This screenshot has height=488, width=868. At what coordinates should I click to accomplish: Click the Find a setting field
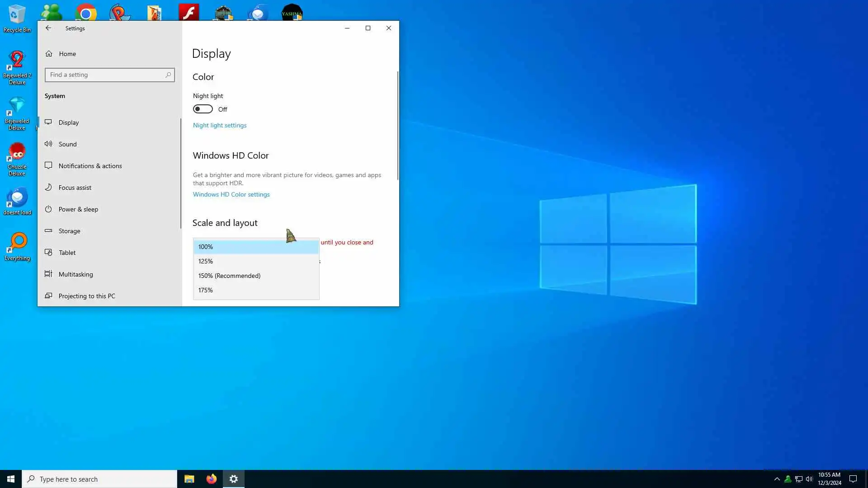pos(106,75)
